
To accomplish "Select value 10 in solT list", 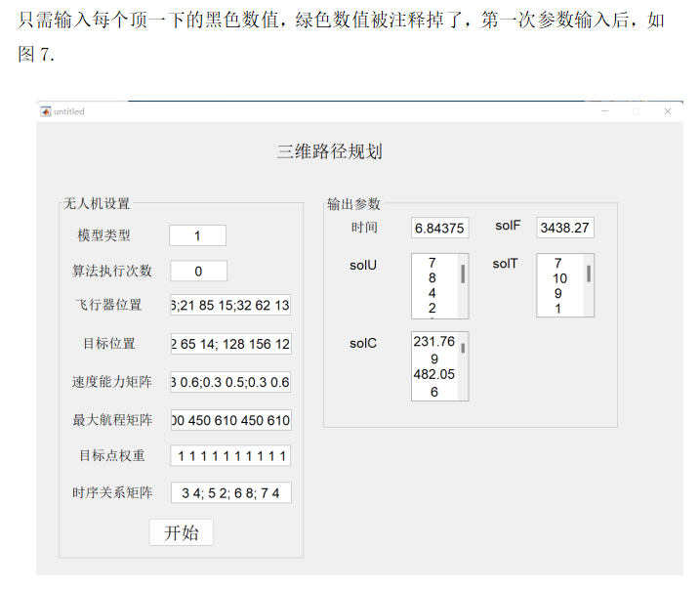I will 559,278.
